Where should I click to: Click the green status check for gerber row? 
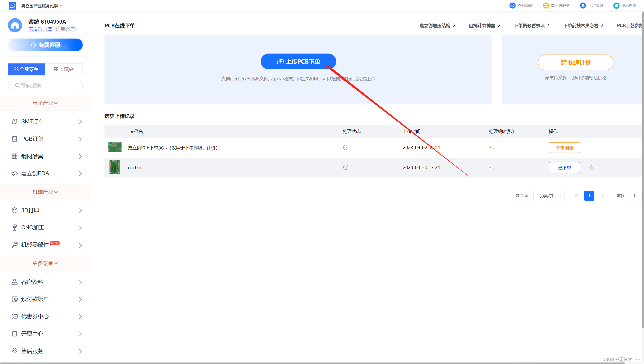pyautogui.click(x=346, y=167)
